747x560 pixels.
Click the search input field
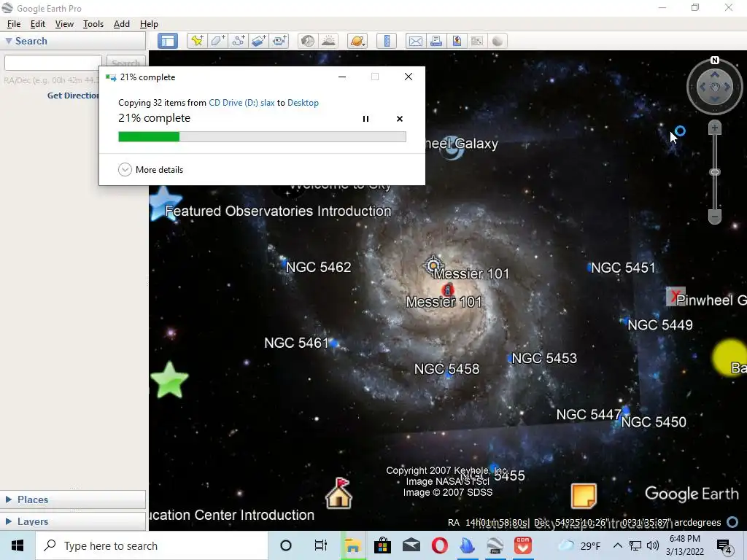tap(53, 63)
